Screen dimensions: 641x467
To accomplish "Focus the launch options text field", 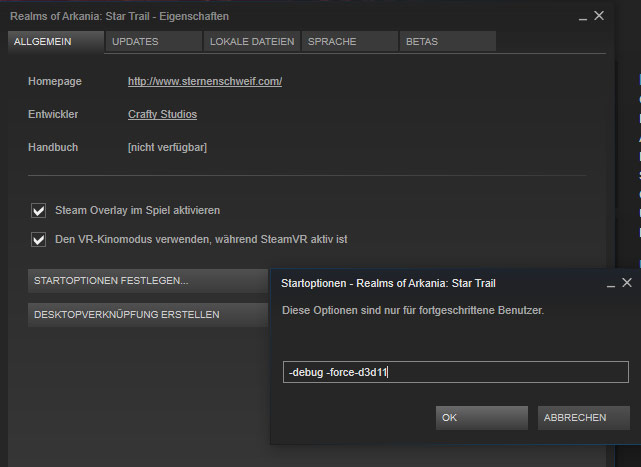I will (455, 372).
